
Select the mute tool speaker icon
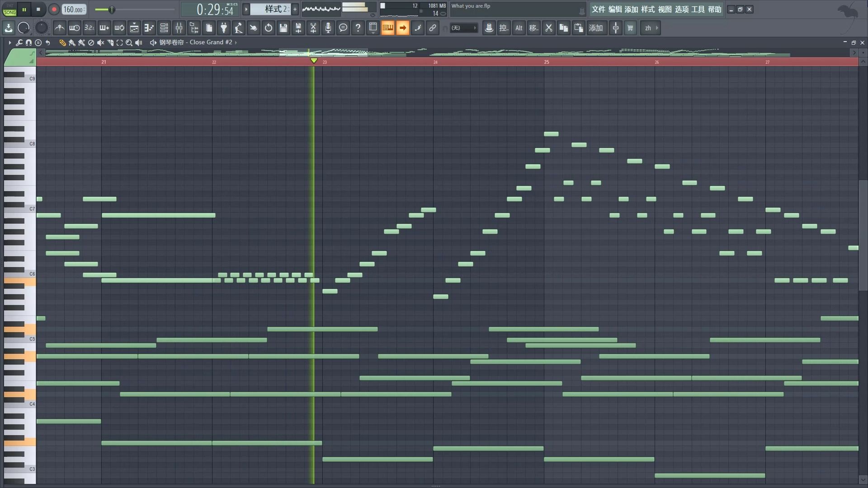point(101,42)
